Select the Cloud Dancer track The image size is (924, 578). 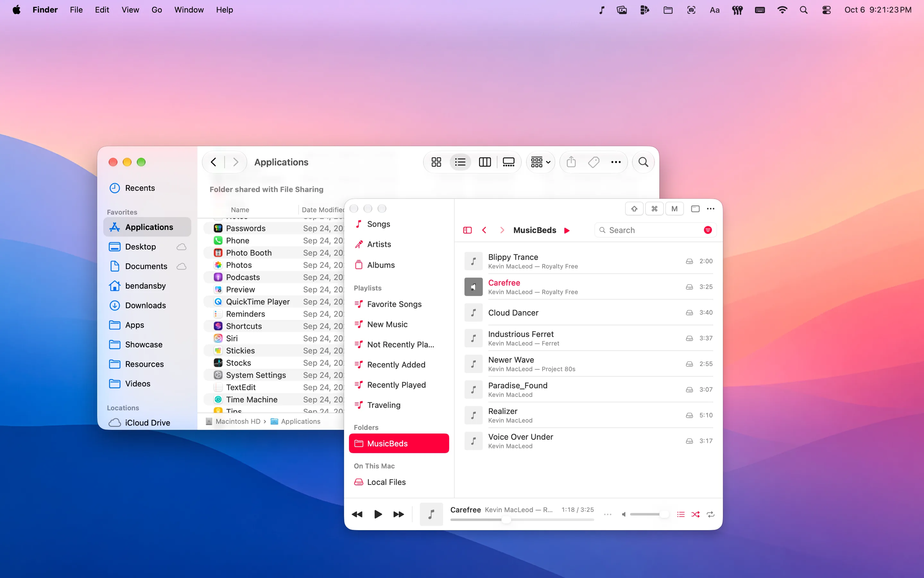(588, 313)
